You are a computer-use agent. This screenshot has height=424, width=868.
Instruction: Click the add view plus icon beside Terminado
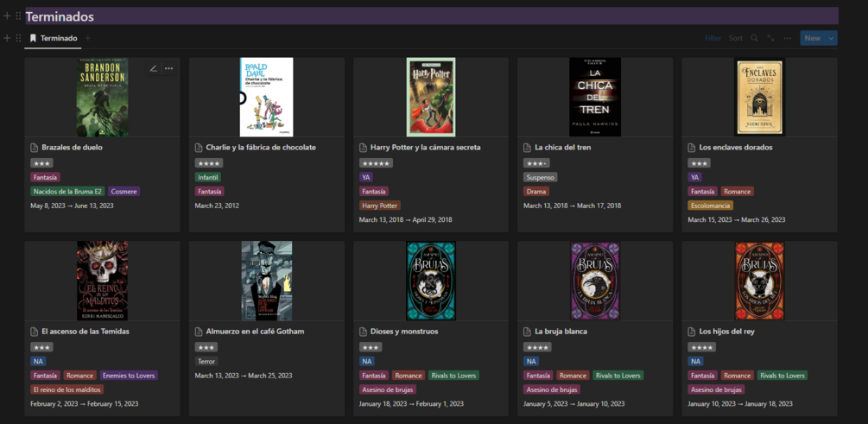pos(87,38)
